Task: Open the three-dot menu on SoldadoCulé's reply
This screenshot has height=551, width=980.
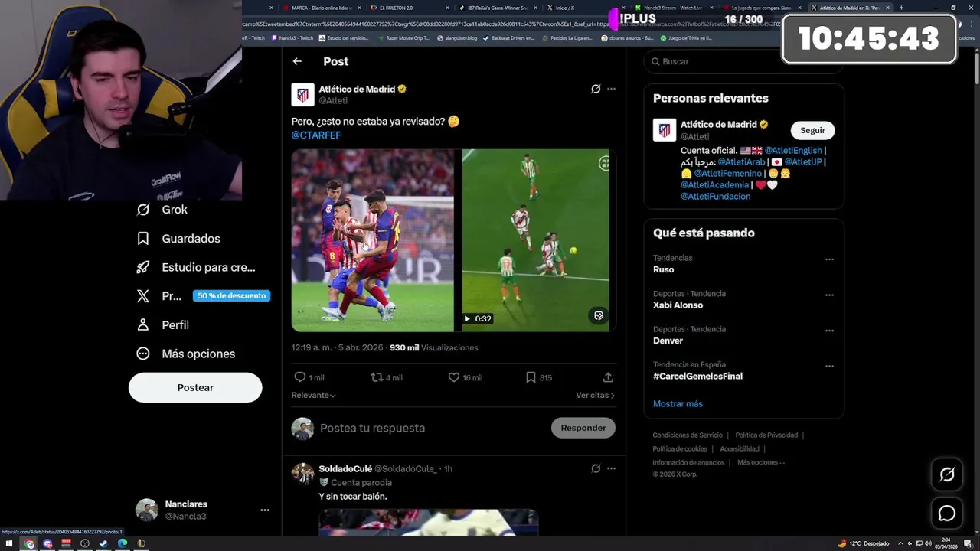Action: coord(611,468)
